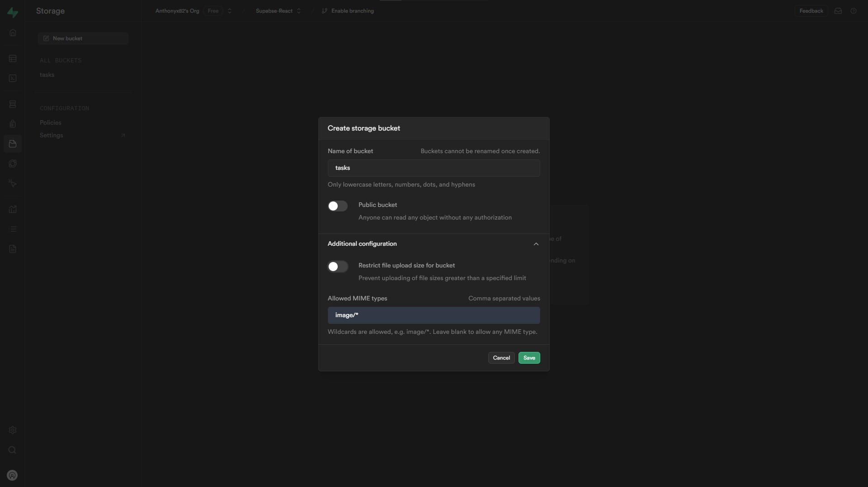
Task: Click the Allowed MIME types field
Action: click(x=434, y=315)
